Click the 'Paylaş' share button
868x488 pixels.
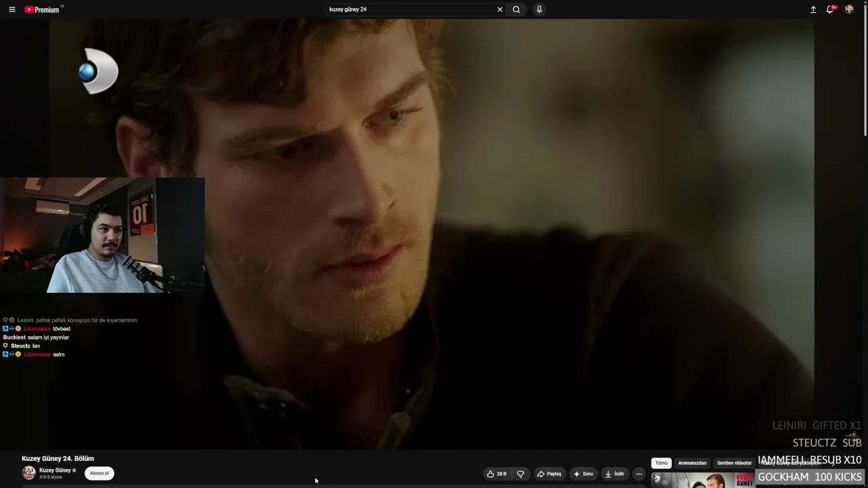pyautogui.click(x=549, y=474)
